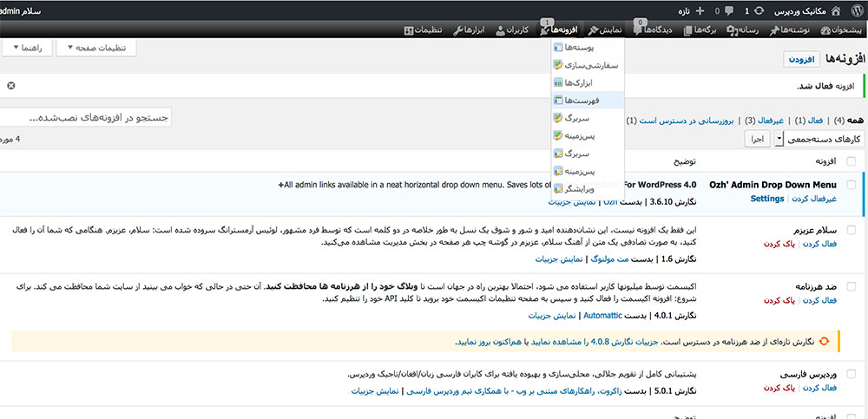
Task: Check the Ozh' Admin Drop Down Menu checkbox
Action: point(851,185)
